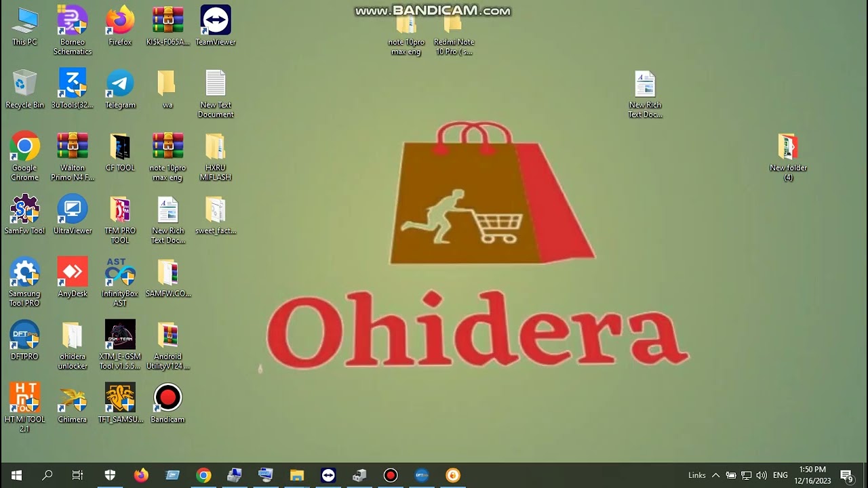Select the Firefox desktop shortcut
The height and width of the screenshot is (488, 868).
(x=120, y=26)
